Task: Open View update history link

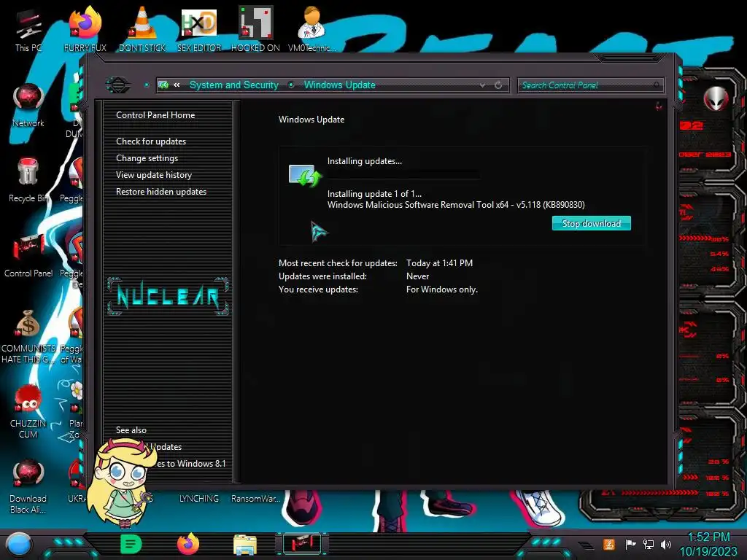Action: point(154,175)
